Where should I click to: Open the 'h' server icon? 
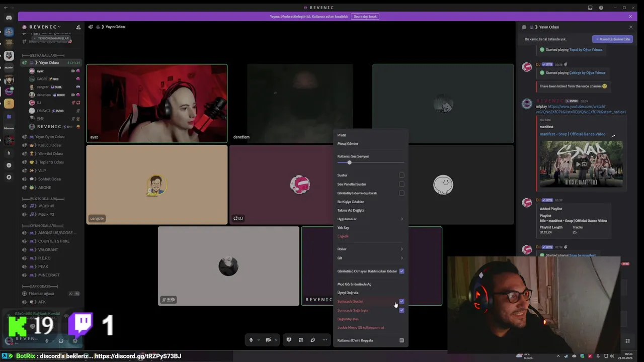point(9,153)
